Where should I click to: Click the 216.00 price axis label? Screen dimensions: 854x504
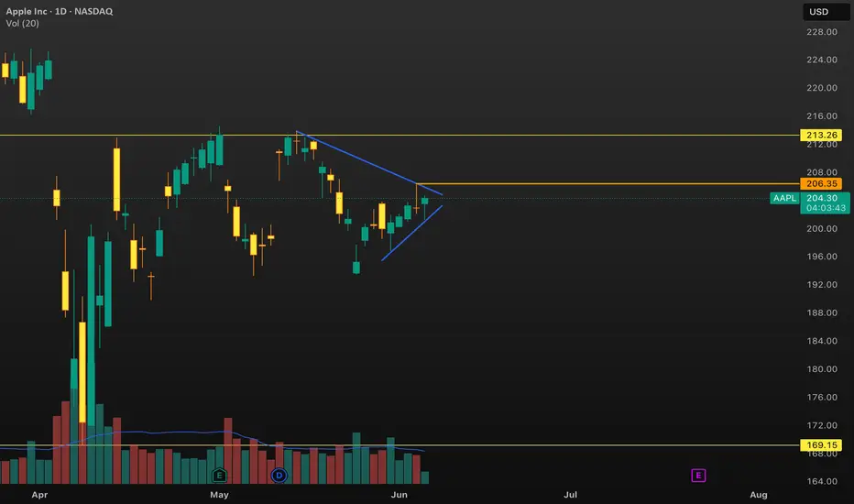821,116
